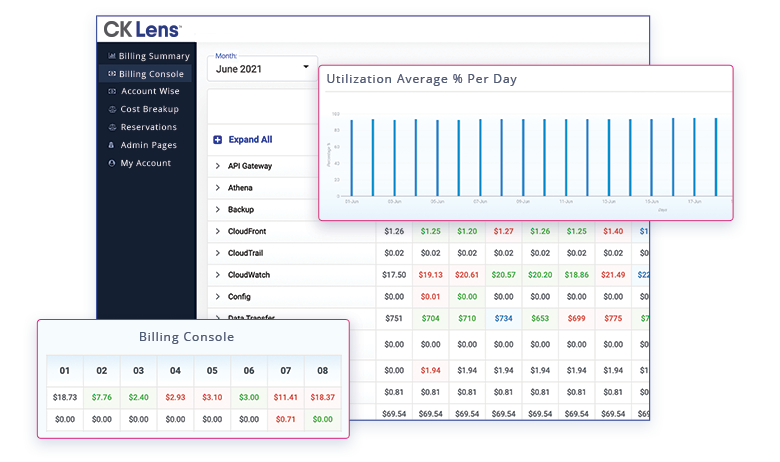Click the 01-Jun bar in utilization chart
Screen dimensions: 780x462
pos(352,158)
